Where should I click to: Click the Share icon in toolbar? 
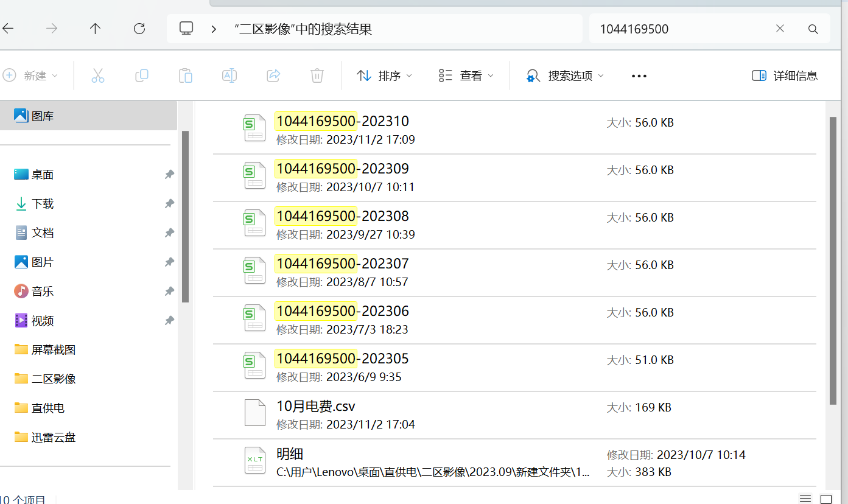pyautogui.click(x=273, y=75)
